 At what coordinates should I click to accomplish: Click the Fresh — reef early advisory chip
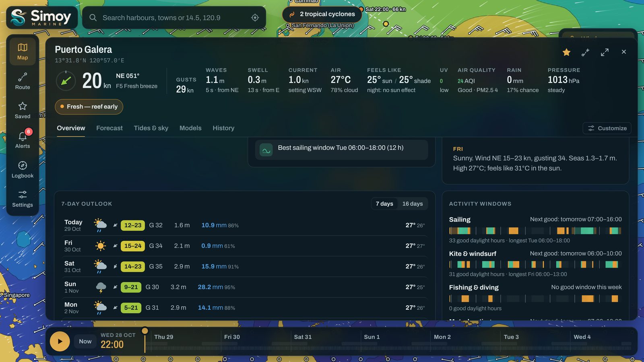pos(89,107)
